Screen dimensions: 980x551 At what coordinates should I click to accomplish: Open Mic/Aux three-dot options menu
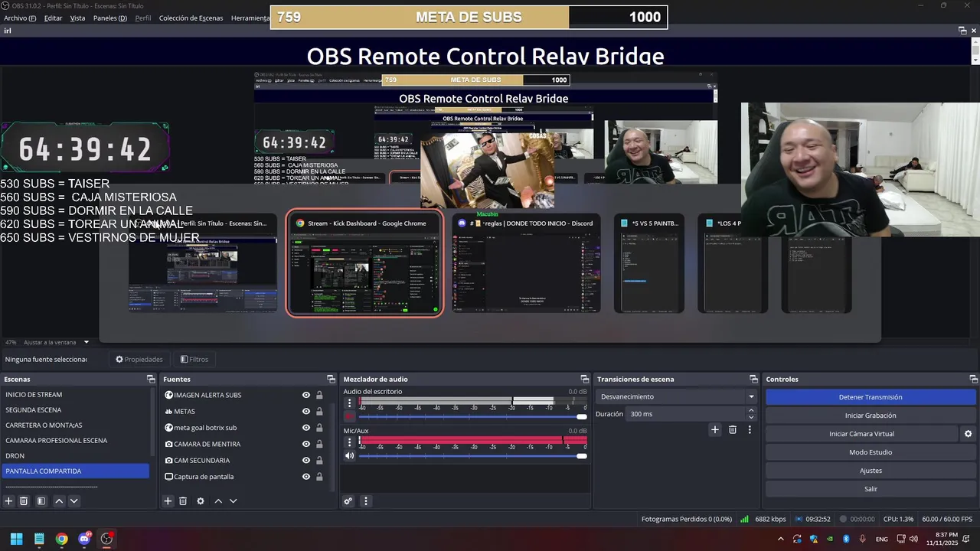[349, 442]
